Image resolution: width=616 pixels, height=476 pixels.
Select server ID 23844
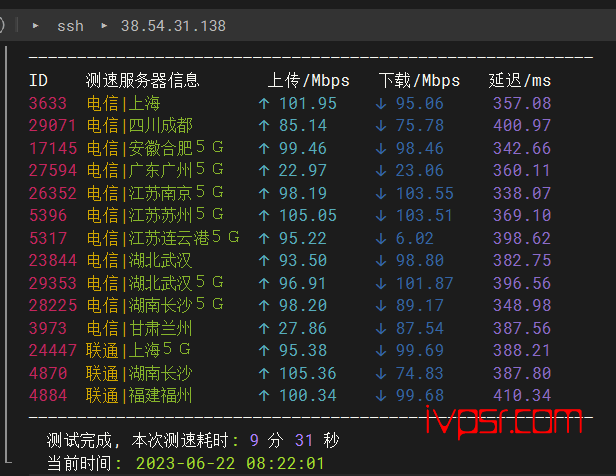(x=53, y=260)
